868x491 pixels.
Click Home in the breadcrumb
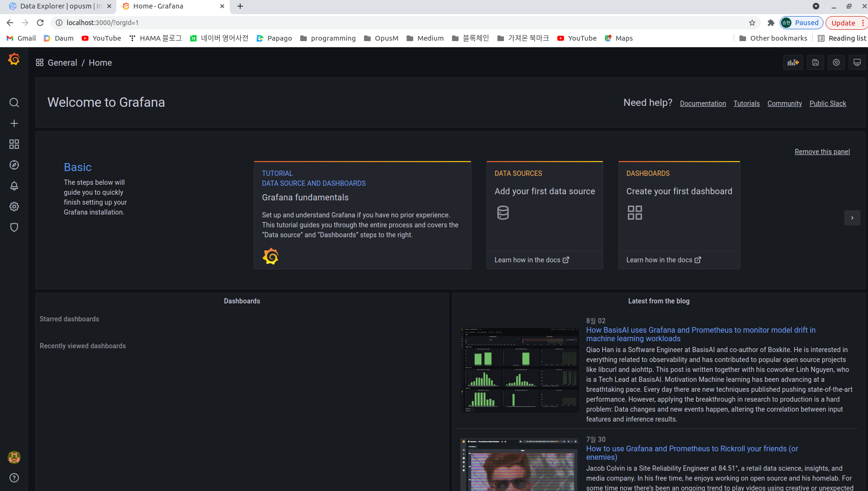click(x=100, y=63)
